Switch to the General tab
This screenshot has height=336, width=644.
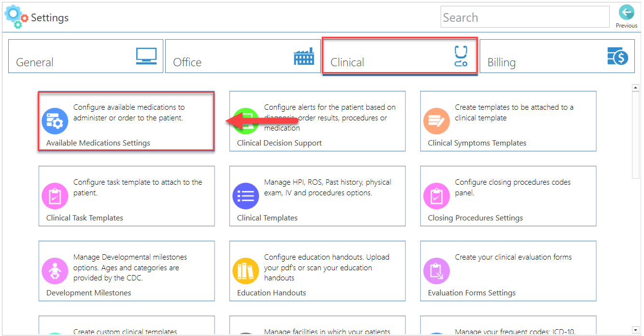coord(86,56)
